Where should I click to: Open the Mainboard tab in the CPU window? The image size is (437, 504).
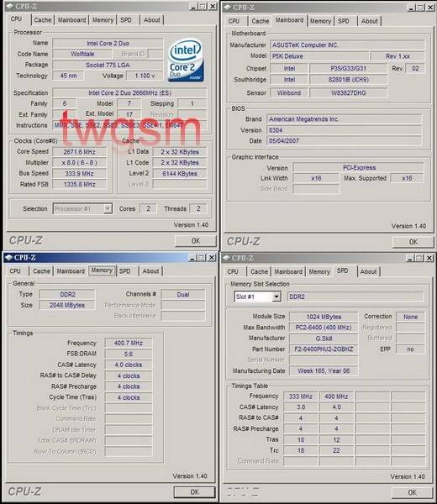point(71,20)
